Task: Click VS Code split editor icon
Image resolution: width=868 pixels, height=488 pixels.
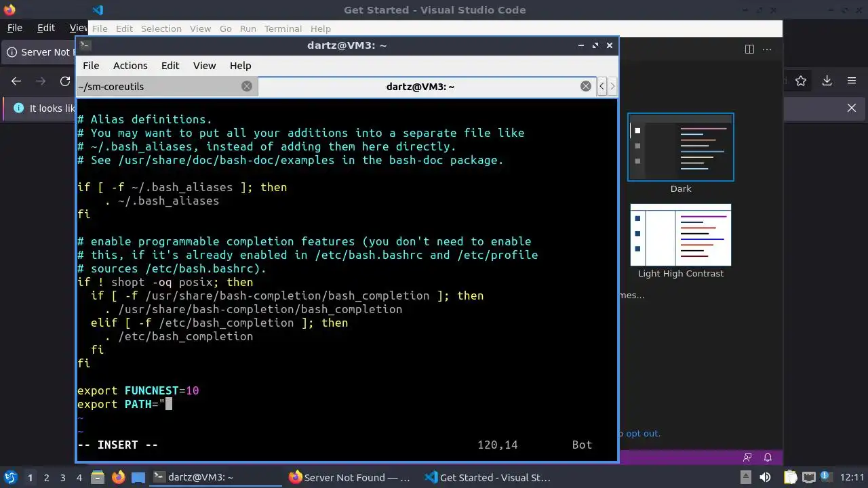Action: tap(749, 49)
